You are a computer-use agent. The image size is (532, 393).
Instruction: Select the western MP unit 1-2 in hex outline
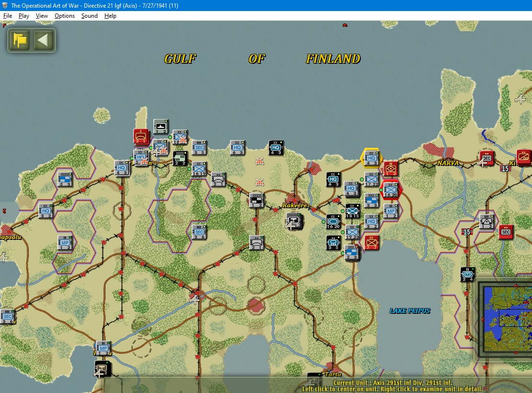pyautogui.click(x=65, y=242)
